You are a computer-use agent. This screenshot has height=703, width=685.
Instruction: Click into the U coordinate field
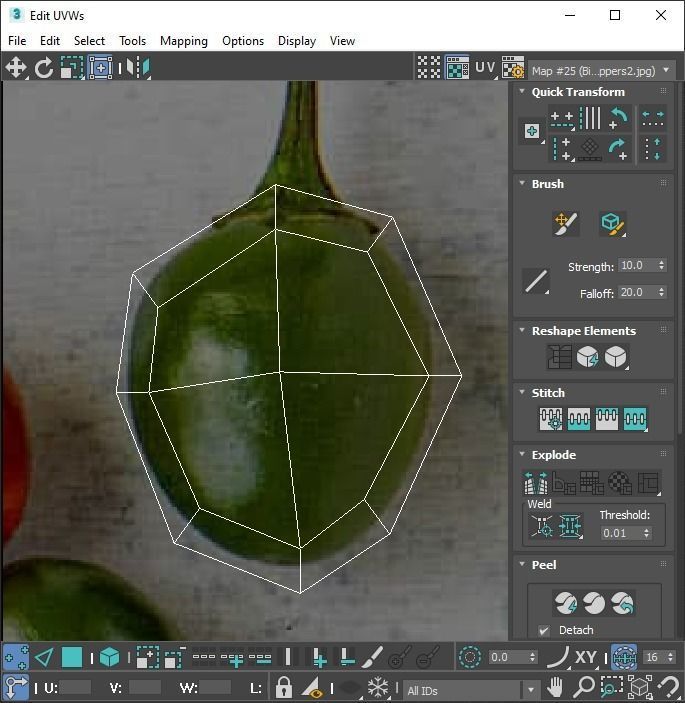75,687
